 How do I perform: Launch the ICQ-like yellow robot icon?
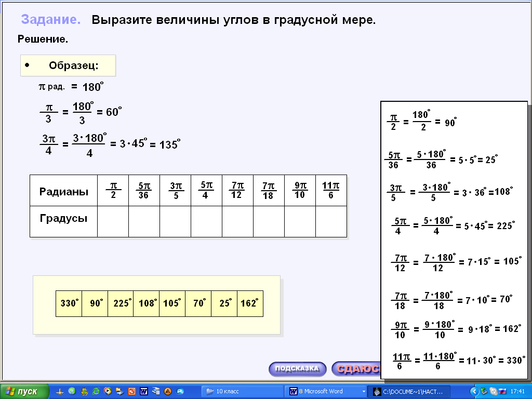pos(84,392)
